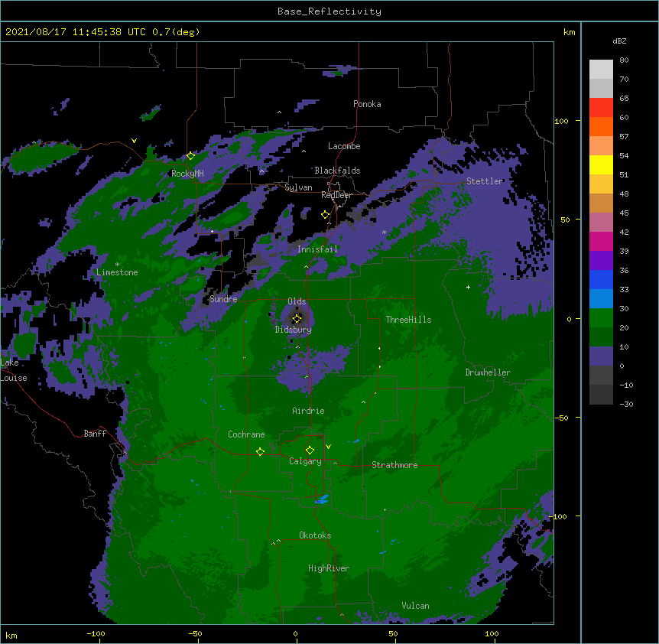Select the Stettler label
This screenshot has width=659, height=644.
pyautogui.click(x=485, y=181)
